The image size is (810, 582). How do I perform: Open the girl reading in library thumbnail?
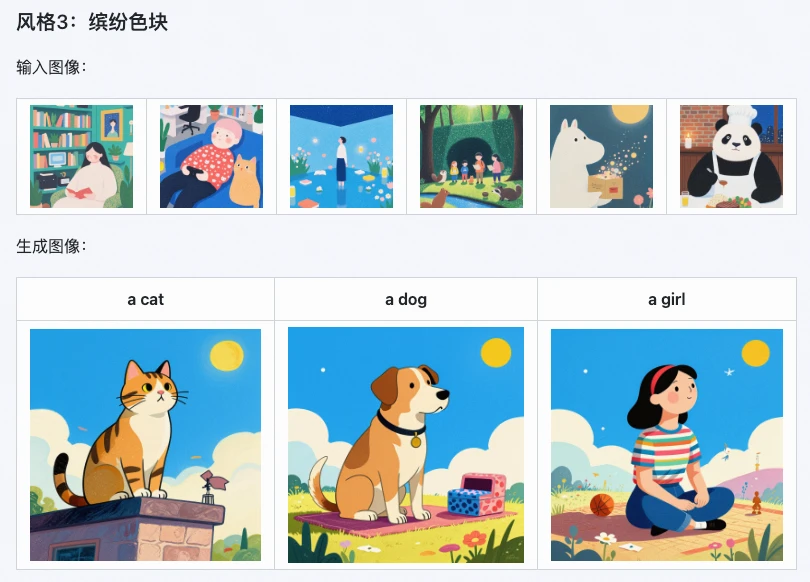[82, 156]
